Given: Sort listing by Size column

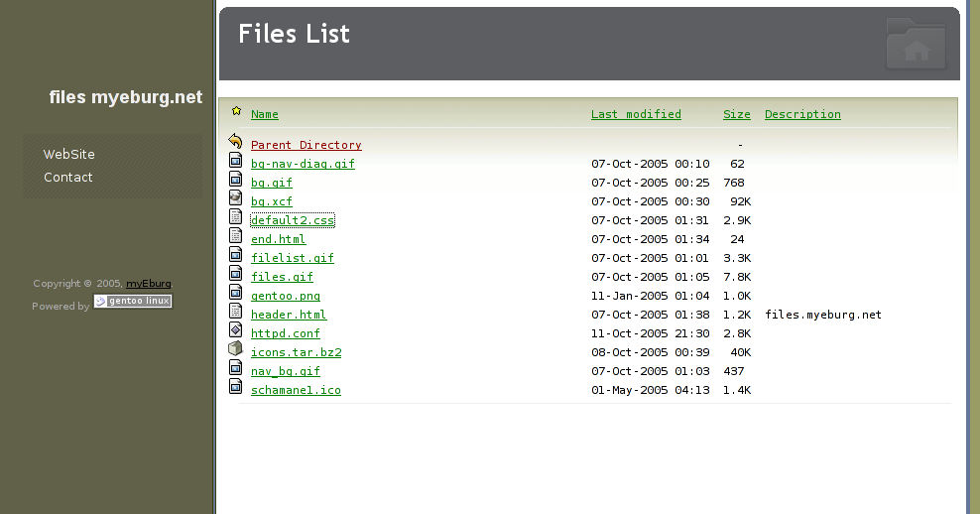Looking at the screenshot, I should (737, 114).
